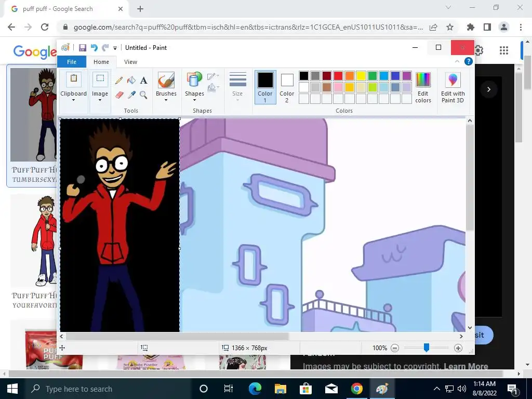This screenshot has width=532, height=399.
Task: Click Paint horizontal scrollbar
Action: (x=178, y=336)
